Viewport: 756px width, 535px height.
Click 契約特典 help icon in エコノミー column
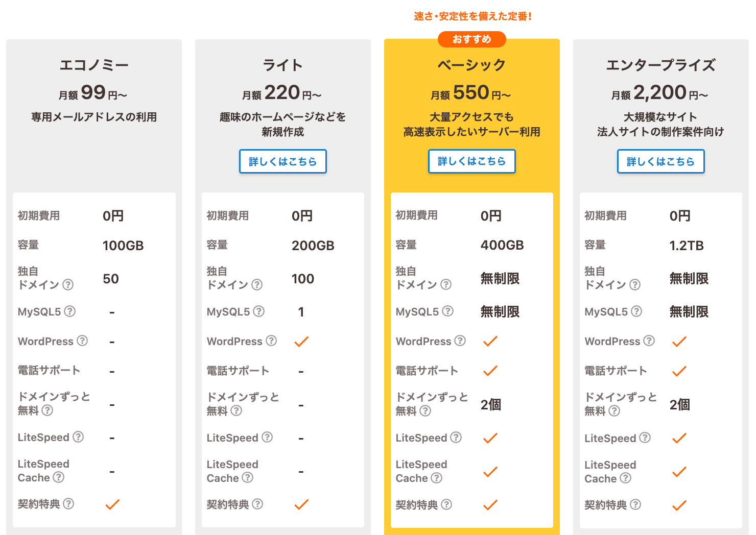(x=68, y=504)
